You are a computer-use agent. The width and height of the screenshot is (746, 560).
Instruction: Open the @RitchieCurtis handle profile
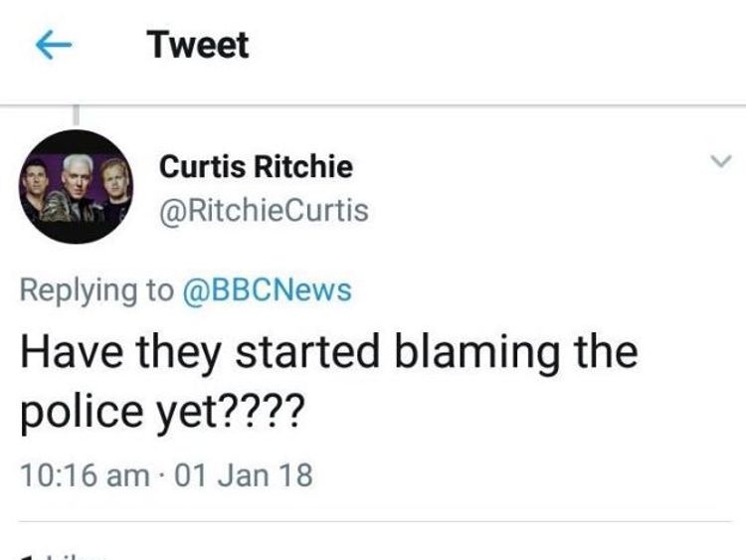(x=264, y=210)
